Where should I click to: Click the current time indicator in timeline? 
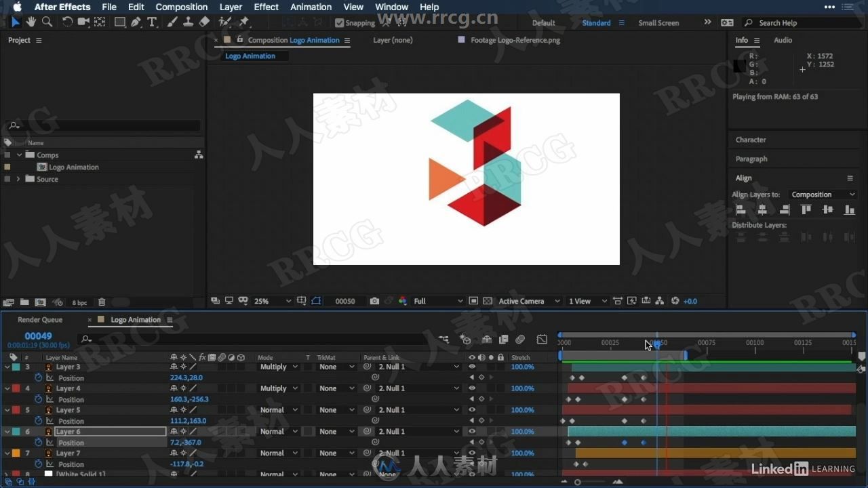click(657, 344)
